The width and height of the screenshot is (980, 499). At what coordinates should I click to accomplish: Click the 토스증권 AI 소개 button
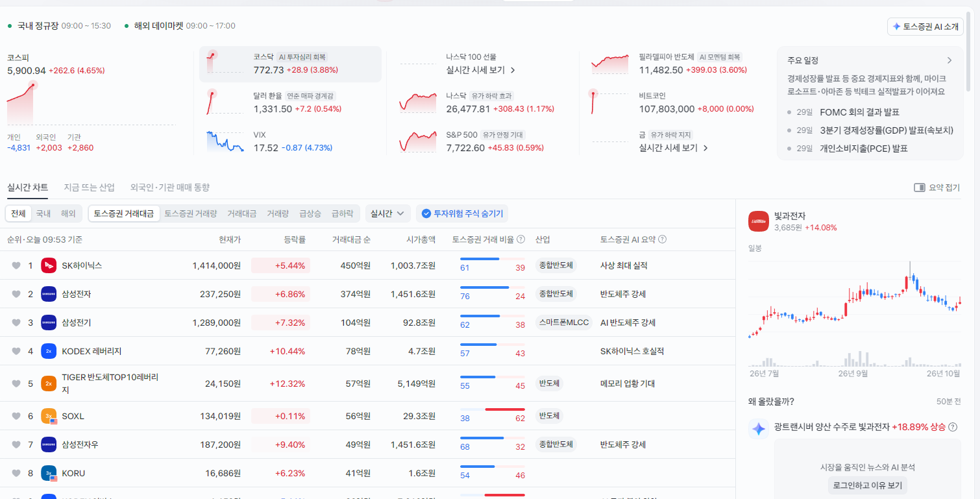tap(925, 27)
